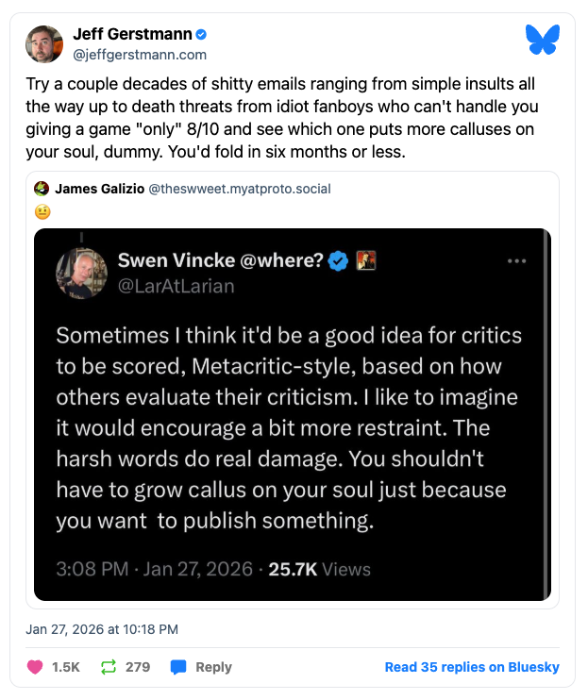The width and height of the screenshot is (588, 700).
Task: Open Read 35 replies on Bluesky
Action: click(x=472, y=667)
